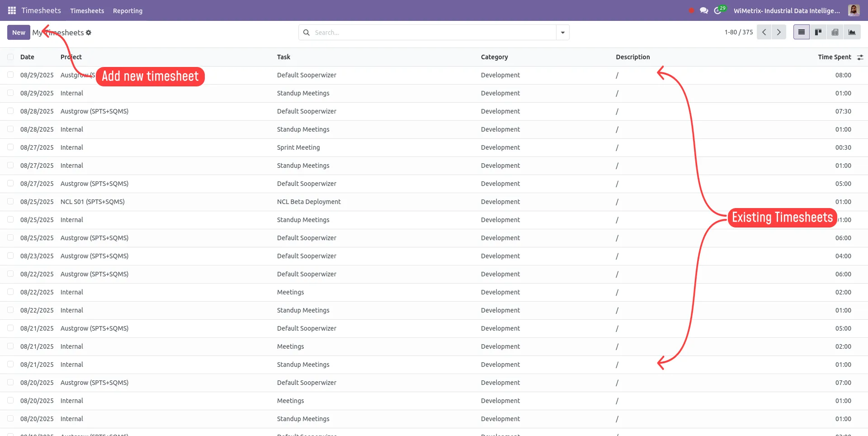
Task: Switch to the Graph view
Action: [852, 32]
